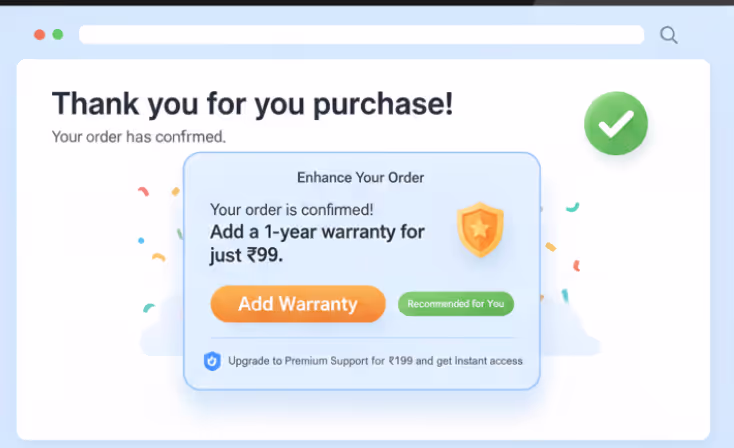Focus the browser address bar

(x=361, y=35)
